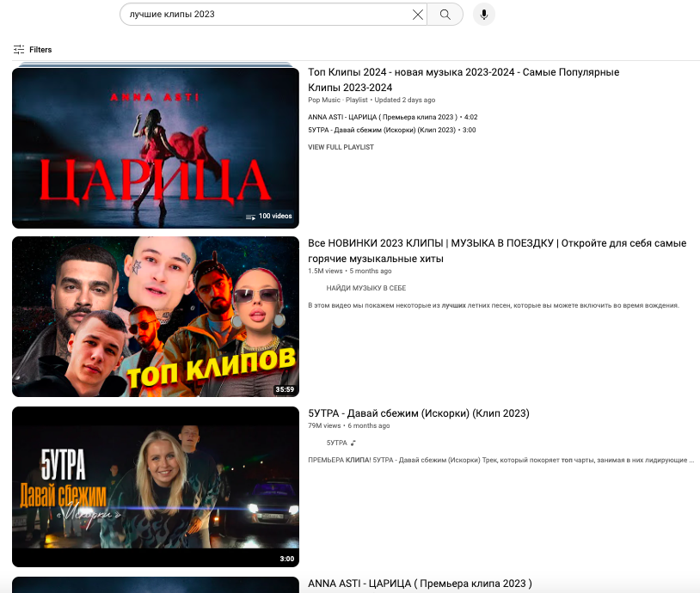This screenshot has height=593, width=700.
Task: Click the 100 videos playlist badge
Action: (x=269, y=216)
